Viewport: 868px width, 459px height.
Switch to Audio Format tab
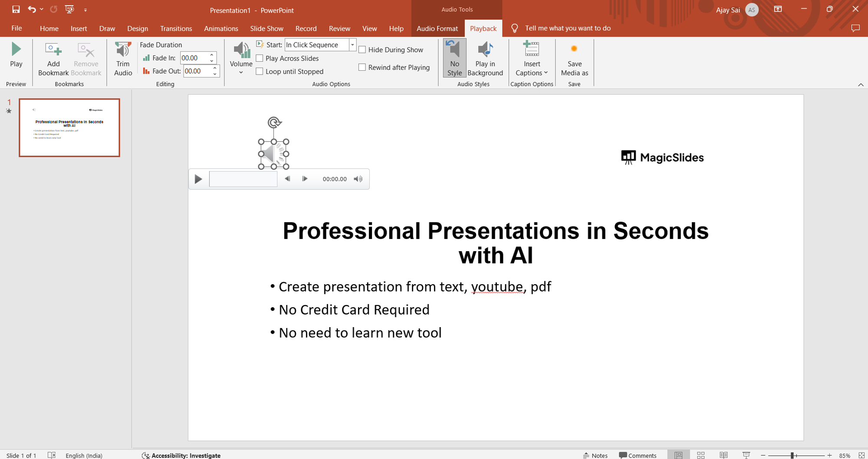pyautogui.click(x=437, y=28)
